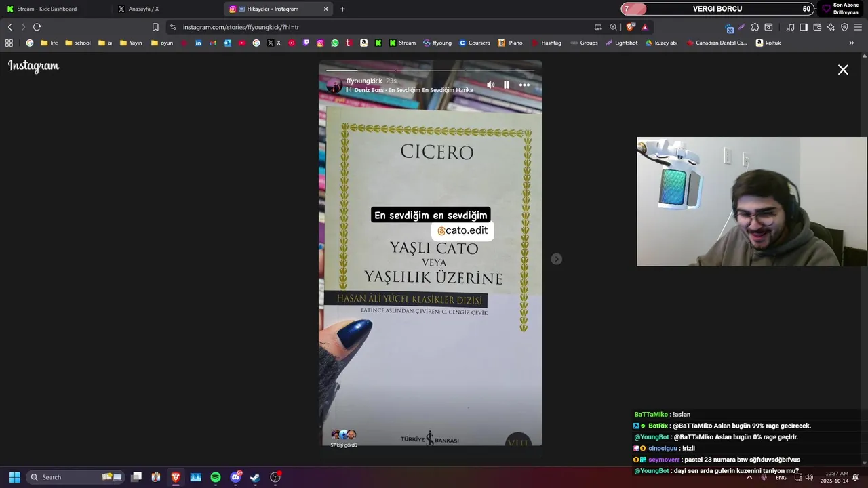Open the volume control in tray

[809, 477]
